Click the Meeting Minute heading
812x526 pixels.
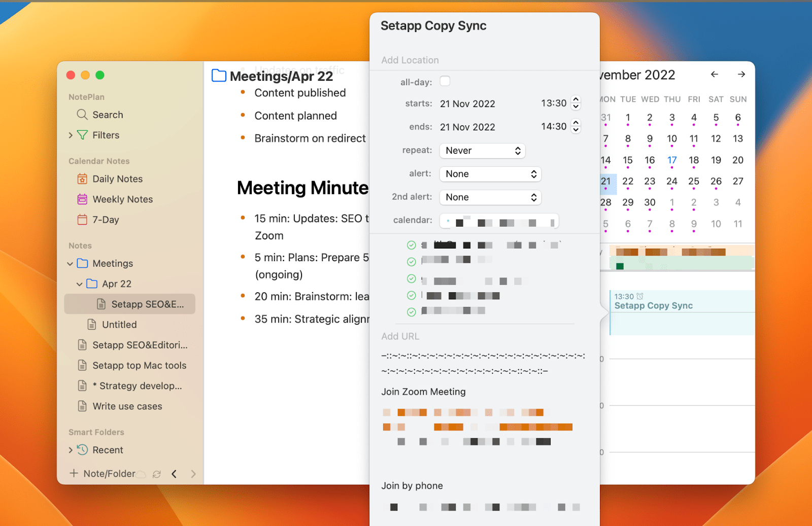302,188
